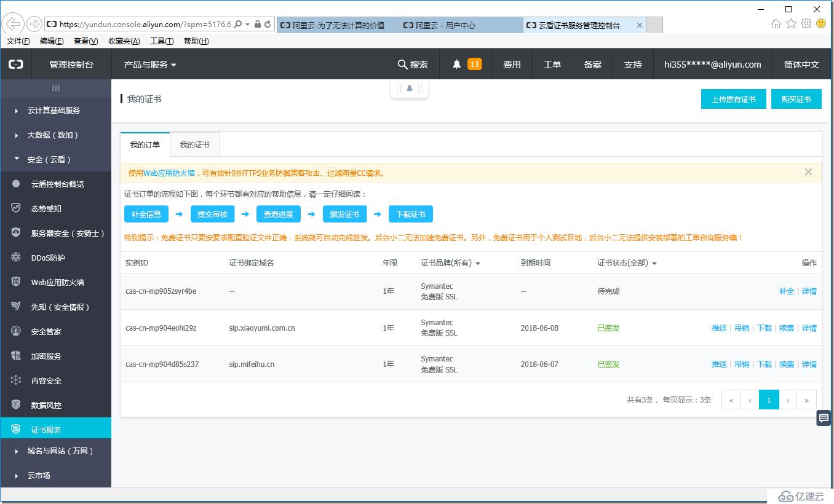Click next page arrow in pagination
The width and height of the screenshot is (834, 504).
tap(788, 400)
